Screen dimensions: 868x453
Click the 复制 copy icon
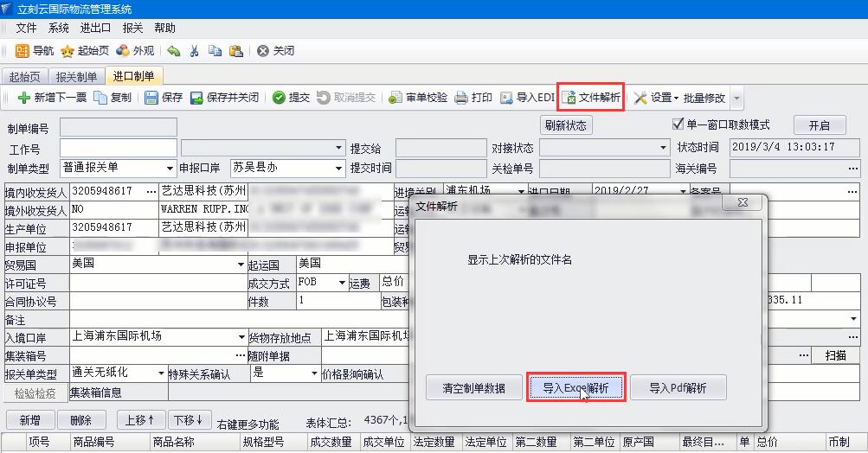click(100, 98)
